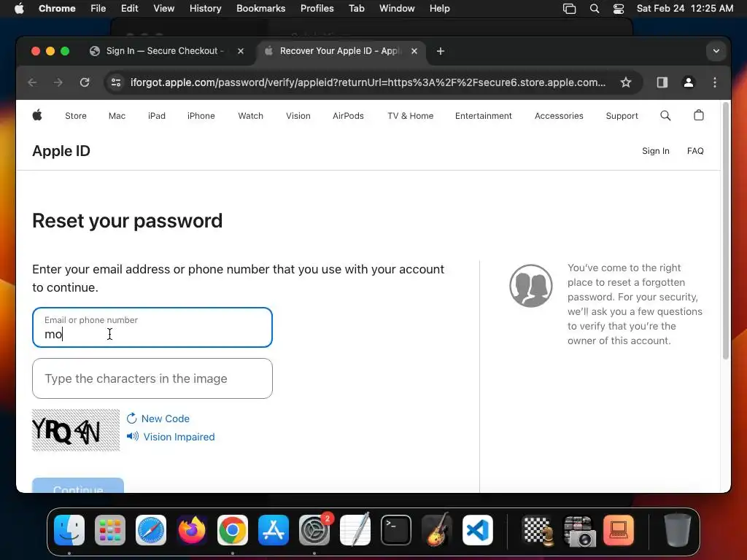
Task: Open the Bookmarks menu
Action: [x=261, y=9]
